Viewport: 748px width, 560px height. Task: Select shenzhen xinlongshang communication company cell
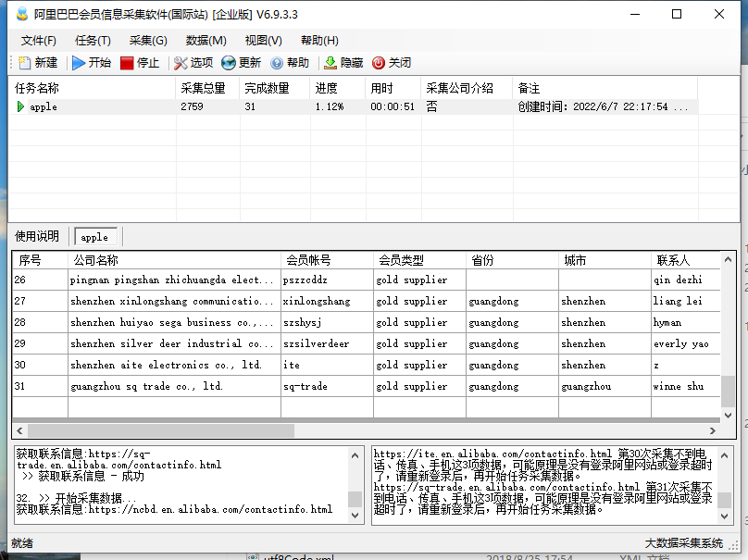[174, 301]
